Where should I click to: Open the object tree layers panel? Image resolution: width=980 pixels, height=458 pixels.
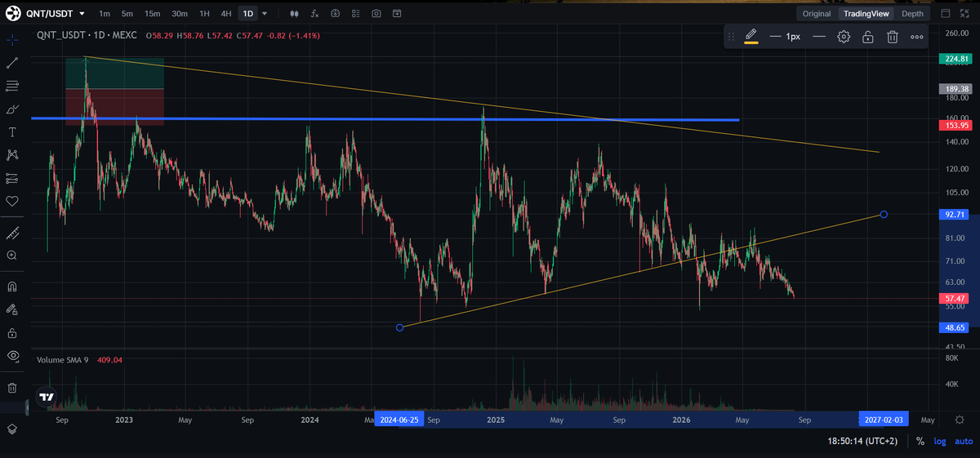coord(12,429)
